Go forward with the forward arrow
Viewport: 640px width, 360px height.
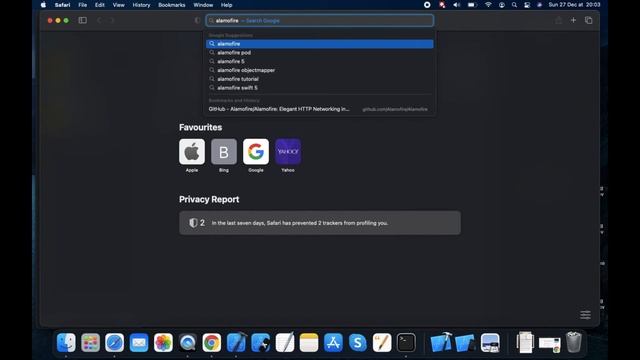112,20
